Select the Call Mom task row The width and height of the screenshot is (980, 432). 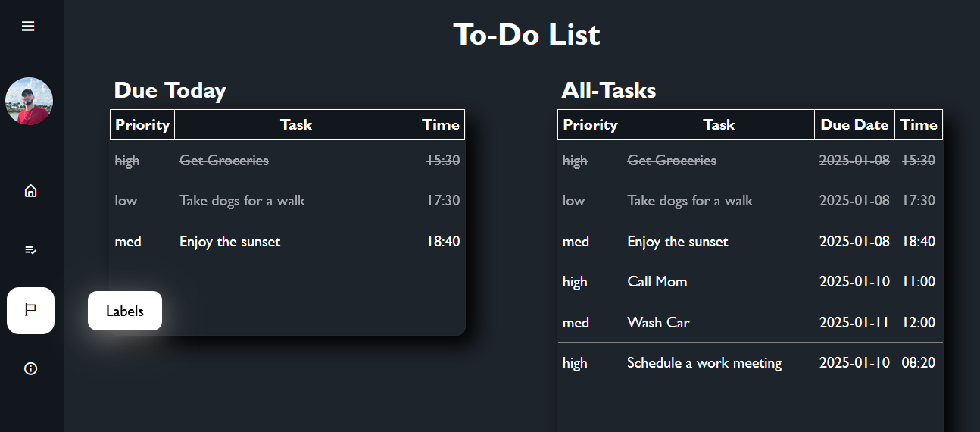(x=657, y=282)
